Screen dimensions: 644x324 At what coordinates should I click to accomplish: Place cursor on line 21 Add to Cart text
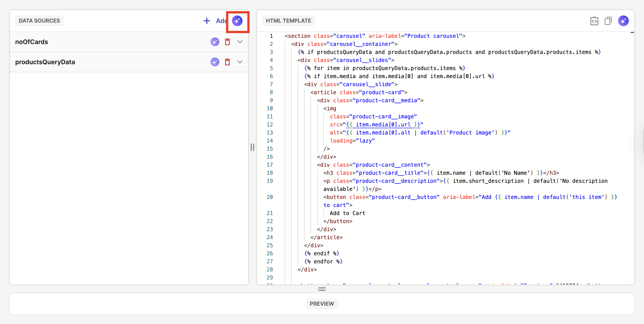pyautogui.click(x=347, y=213)
